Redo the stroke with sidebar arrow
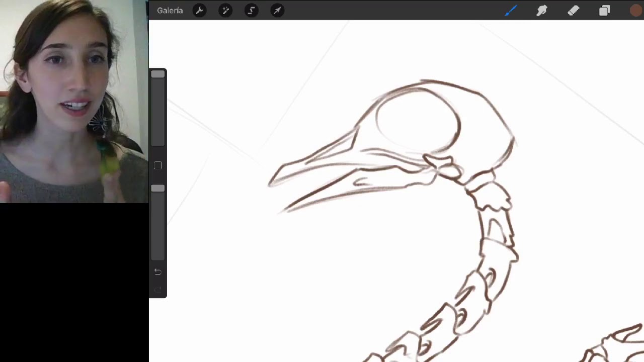The image size is (644, 362). (157, 290)
